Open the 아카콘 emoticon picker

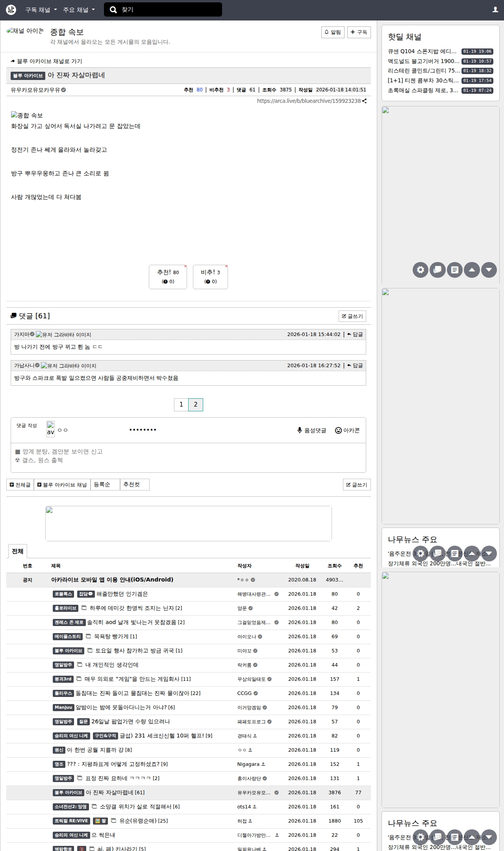pyautogui.click(x=347, y=430)
